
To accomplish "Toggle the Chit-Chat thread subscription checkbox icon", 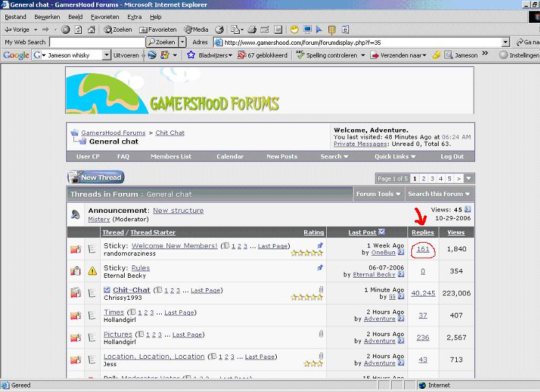I will click(107, 290).
